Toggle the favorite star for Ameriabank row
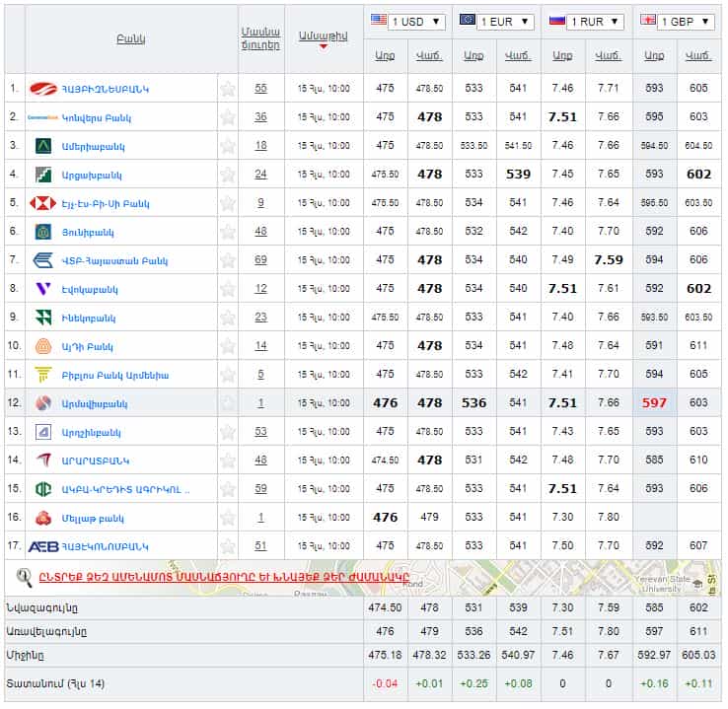The width and height of the screenshot is (728, 709). click(x=228, y=146)
